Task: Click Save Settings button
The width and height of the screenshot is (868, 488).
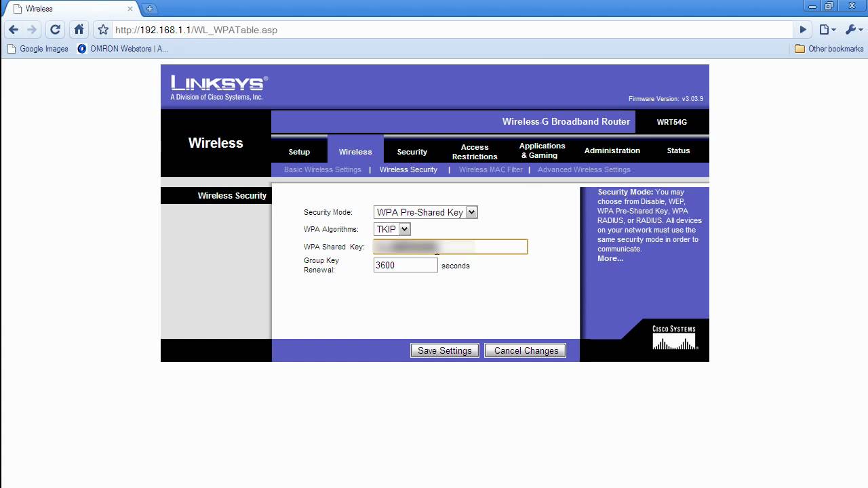Action: [x=445, y=350]
